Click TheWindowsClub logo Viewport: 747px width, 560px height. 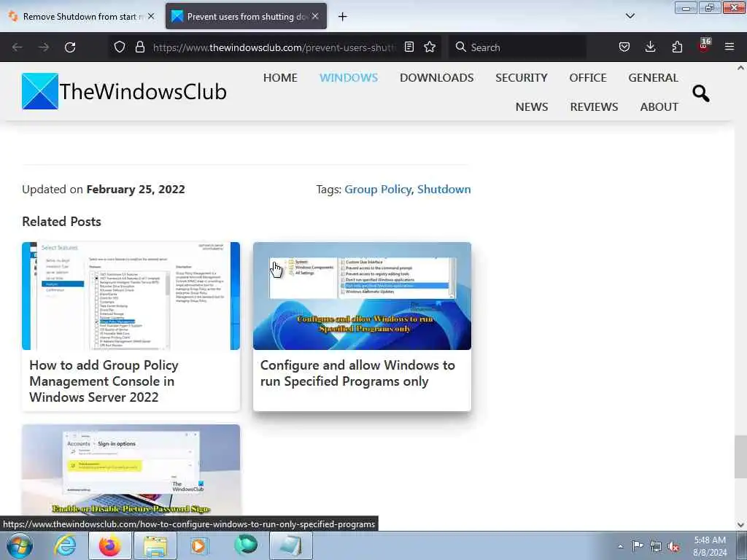click(124, 91)
